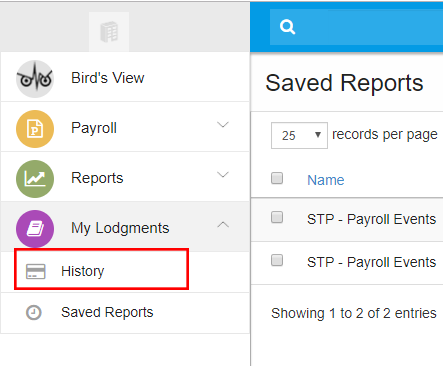The height and width of the screenshot is (366, 443).
Task: Sort by the Name column header
Action: (326, 180)
